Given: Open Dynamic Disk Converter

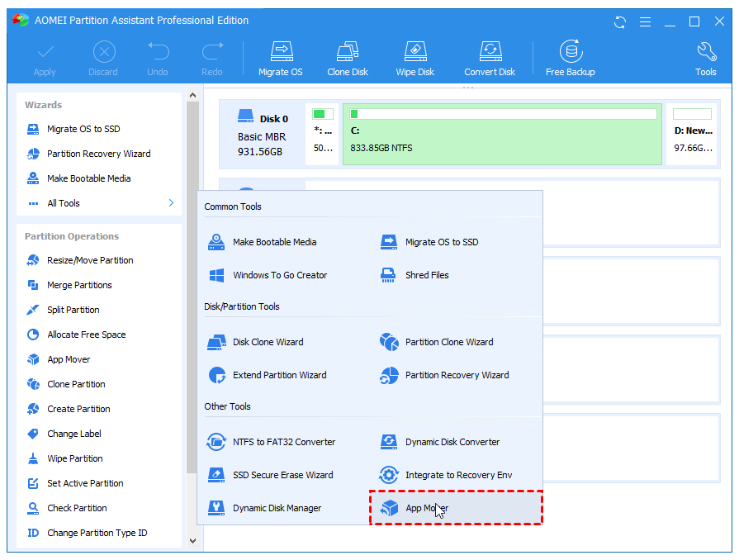Looking at the screenshot, I should [x=439, y=442].
